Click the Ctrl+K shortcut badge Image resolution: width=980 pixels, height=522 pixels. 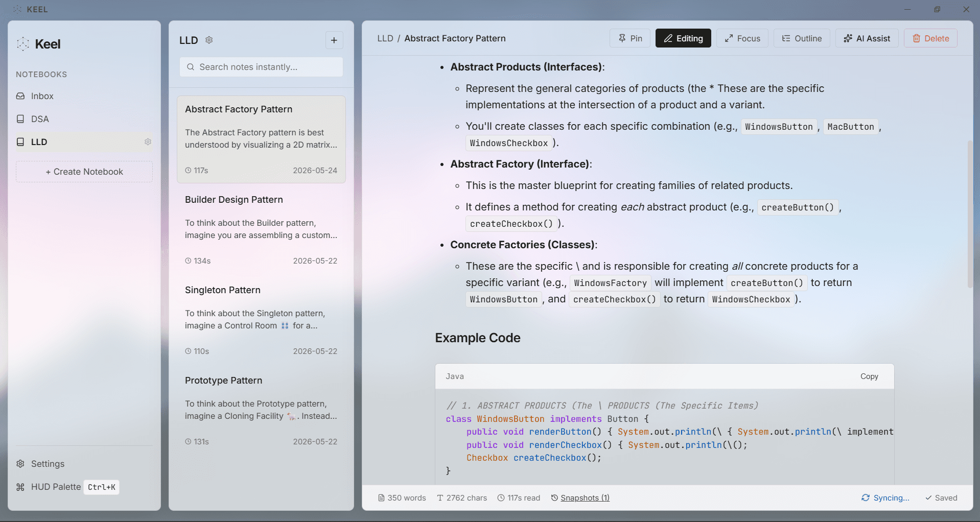(102, 487)
